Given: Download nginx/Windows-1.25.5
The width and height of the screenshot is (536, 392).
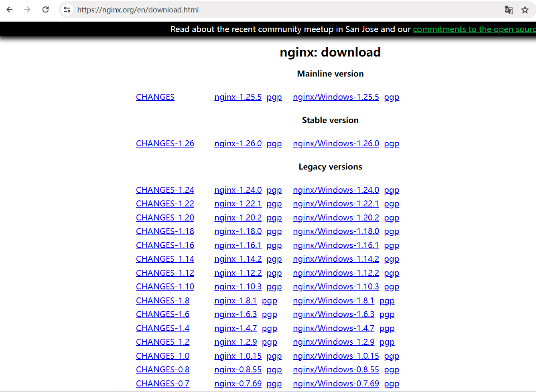Looking at the screenshot, I should (x=336, y=97).
